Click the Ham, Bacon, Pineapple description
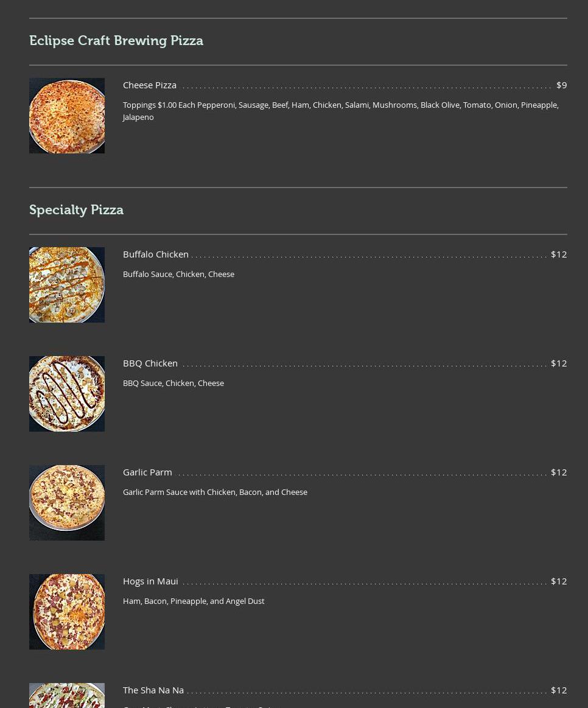This screenshot has height=708, width=588. coord(194,601)
